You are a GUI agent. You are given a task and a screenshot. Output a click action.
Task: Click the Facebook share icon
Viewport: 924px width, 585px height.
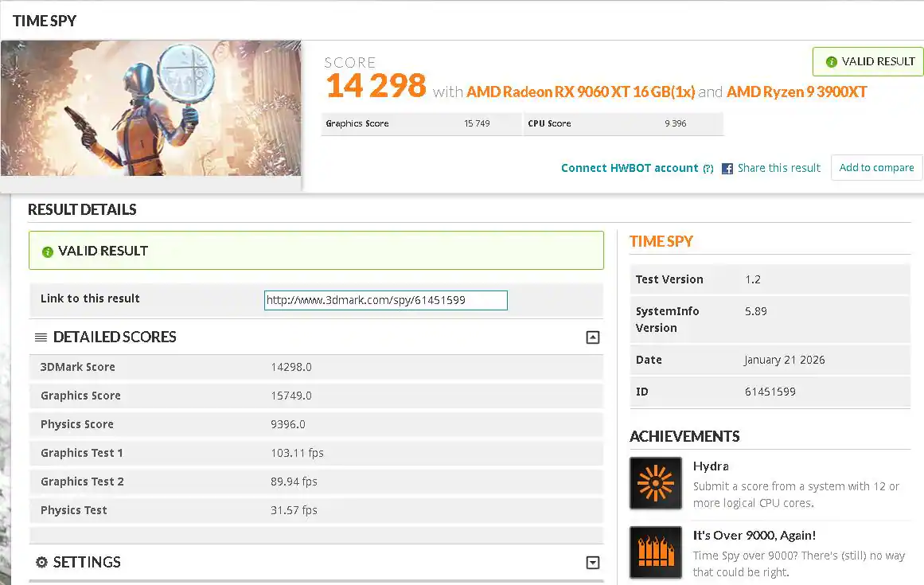click(x=727, y=169)
